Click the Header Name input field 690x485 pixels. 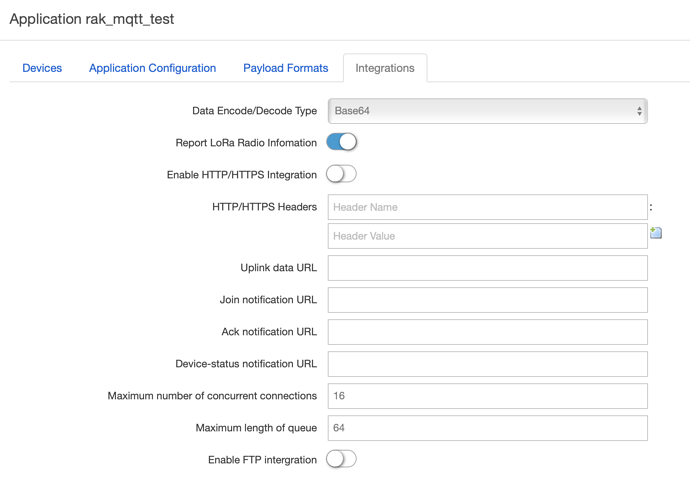(487, 207)
